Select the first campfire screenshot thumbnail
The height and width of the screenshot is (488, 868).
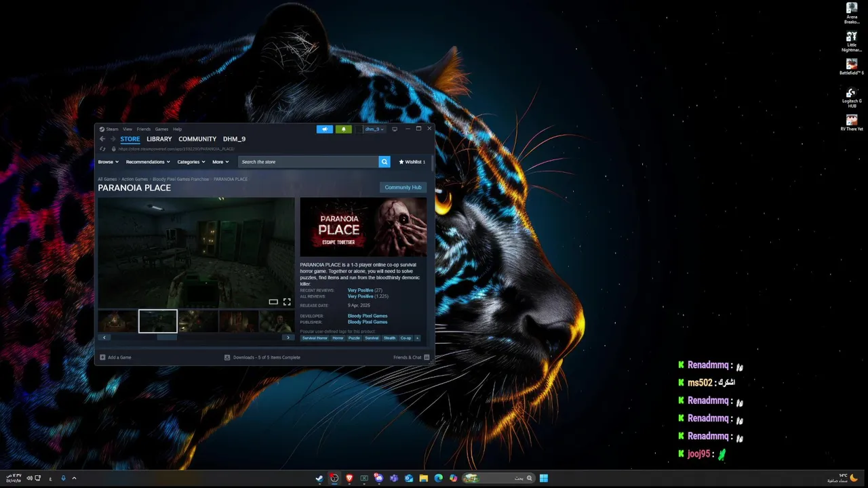pos(117,321)
